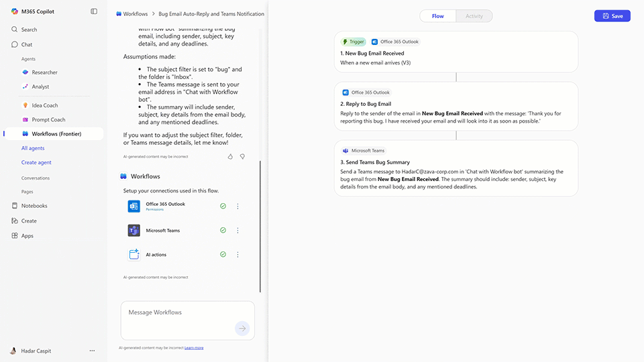Expand the Pages section
The width and height of the screenshot is (644, 362).
click(27, 192)
